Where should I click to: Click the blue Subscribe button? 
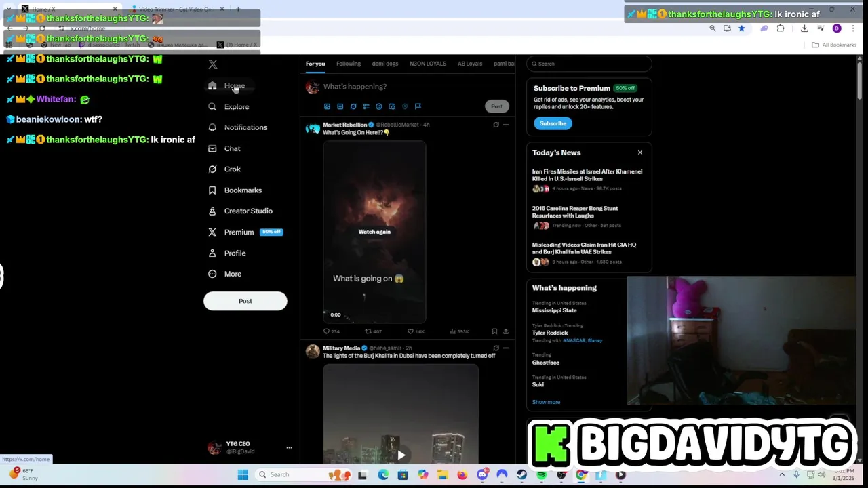tap(553, 123)
